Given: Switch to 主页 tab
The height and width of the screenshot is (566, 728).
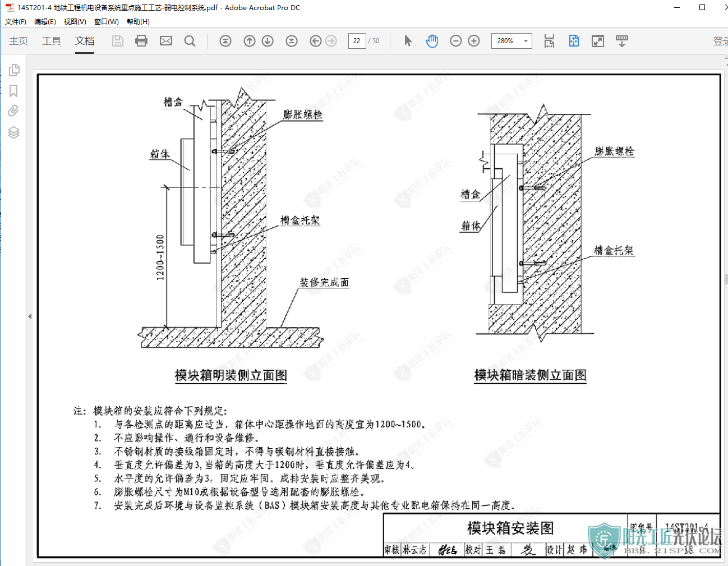Looking at the screenshot, I should (x=19, y=41).
